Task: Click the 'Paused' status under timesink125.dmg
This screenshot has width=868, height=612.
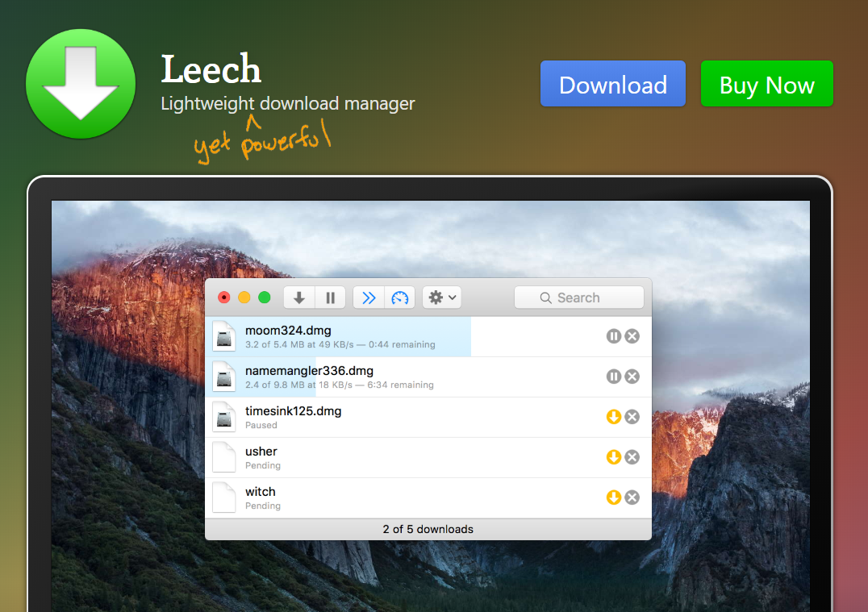Action: [261, 426]
